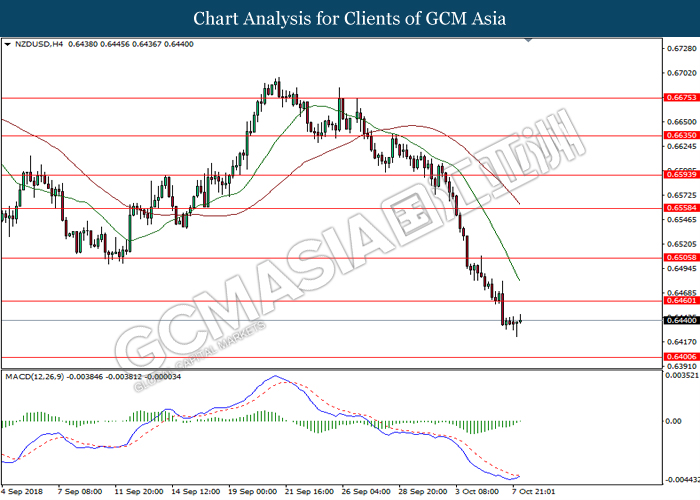Image resolution: width=700 pixels, height=500 pixels.
Task: Select the red 0.64601 price label
Action: pyautogui.click(x=681, y=301)
